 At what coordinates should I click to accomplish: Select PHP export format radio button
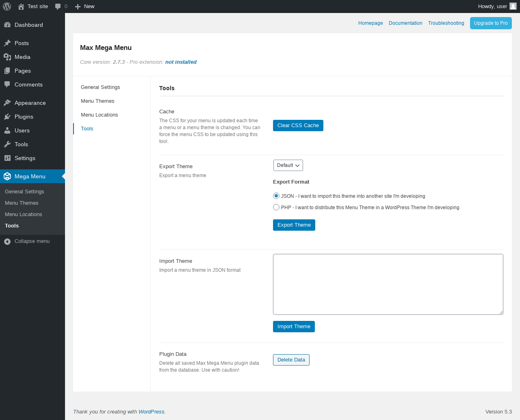(276, 207)
